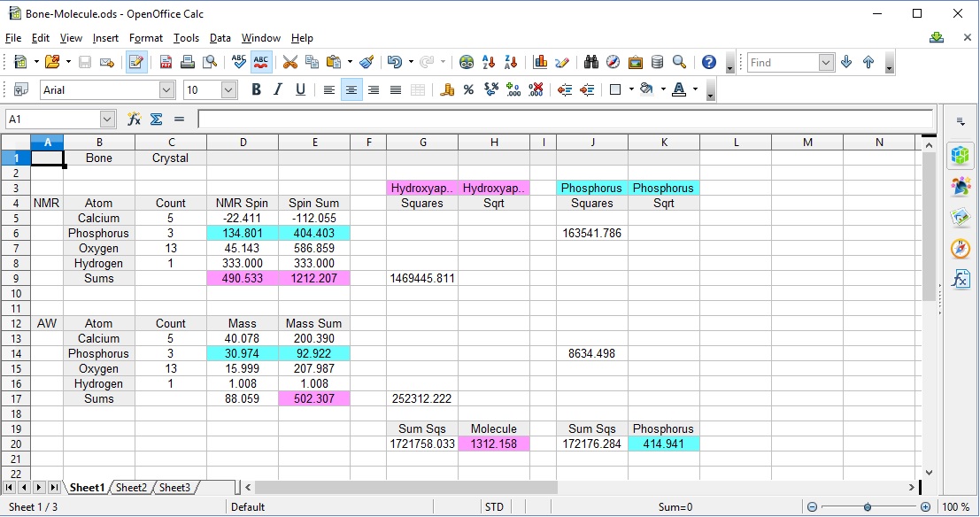Toggle Bold formatting
This screenshot has width=980, height=517.
255,89
